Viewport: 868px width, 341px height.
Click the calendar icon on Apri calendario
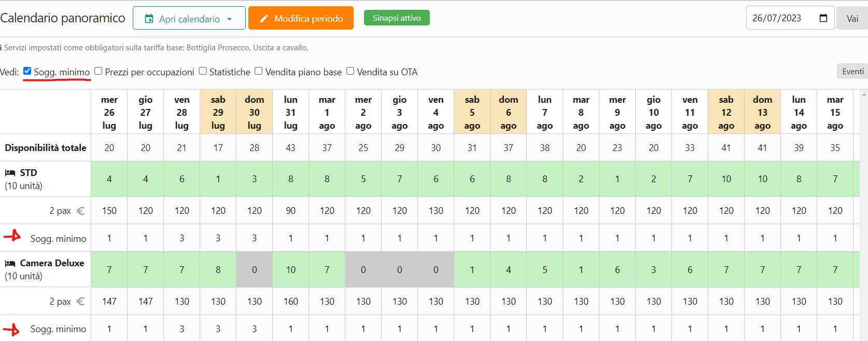(149, 19)
